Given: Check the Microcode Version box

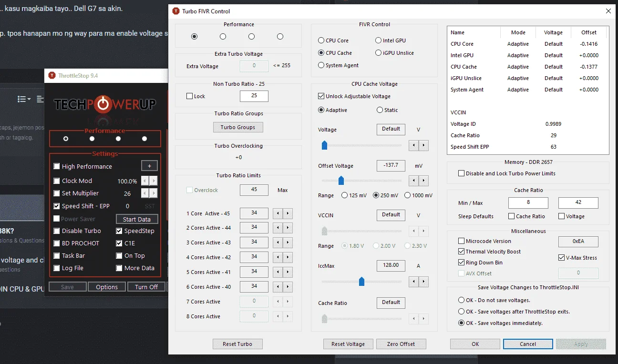Looking at the screenshot, I should pos(461,241).
